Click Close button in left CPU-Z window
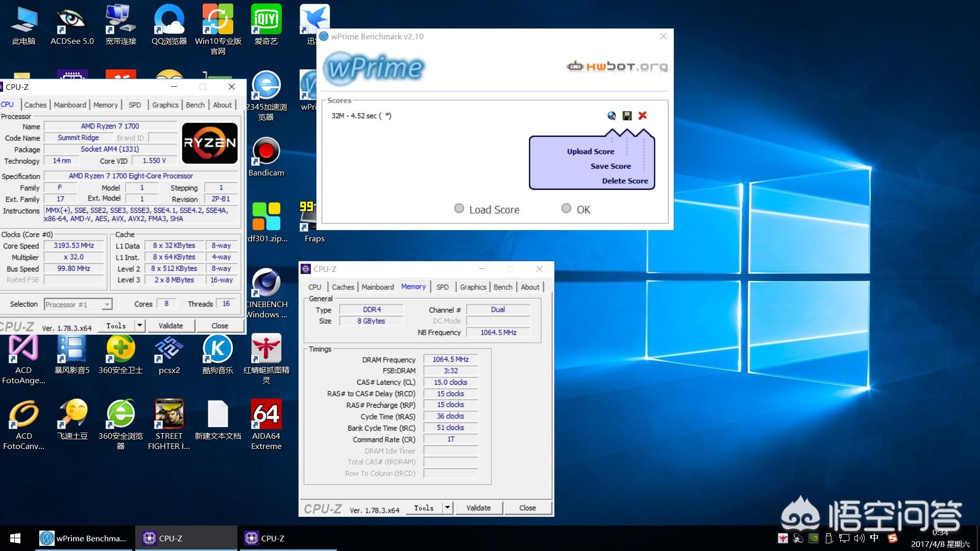Image resolution: width=980 pixels, height=551 pixels. click(x=220, y=325)
